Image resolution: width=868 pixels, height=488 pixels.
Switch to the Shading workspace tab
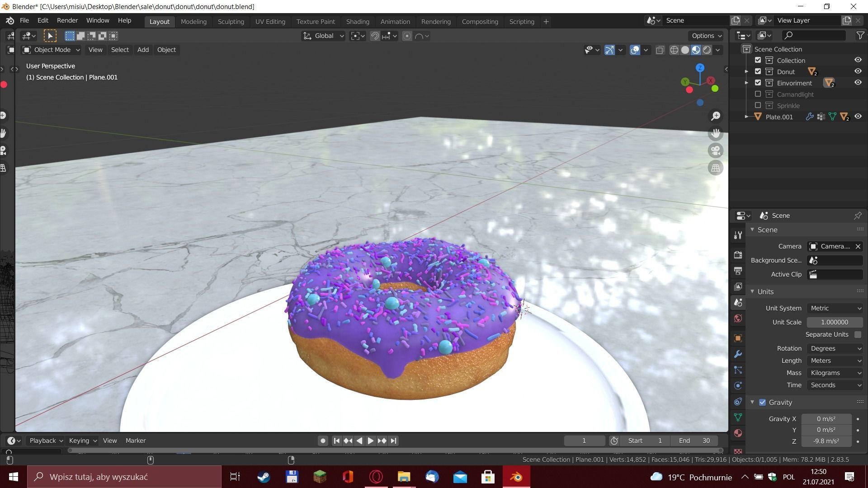point(357,21)
